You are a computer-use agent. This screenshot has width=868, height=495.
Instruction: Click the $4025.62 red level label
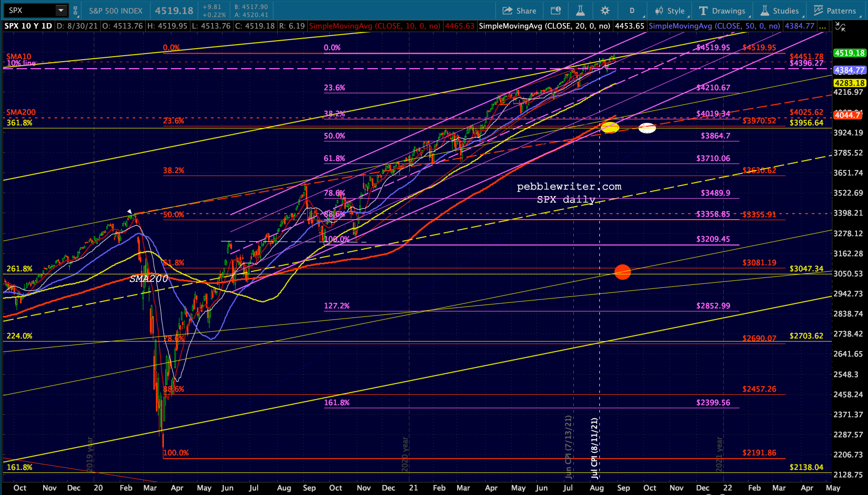point(806,112)
